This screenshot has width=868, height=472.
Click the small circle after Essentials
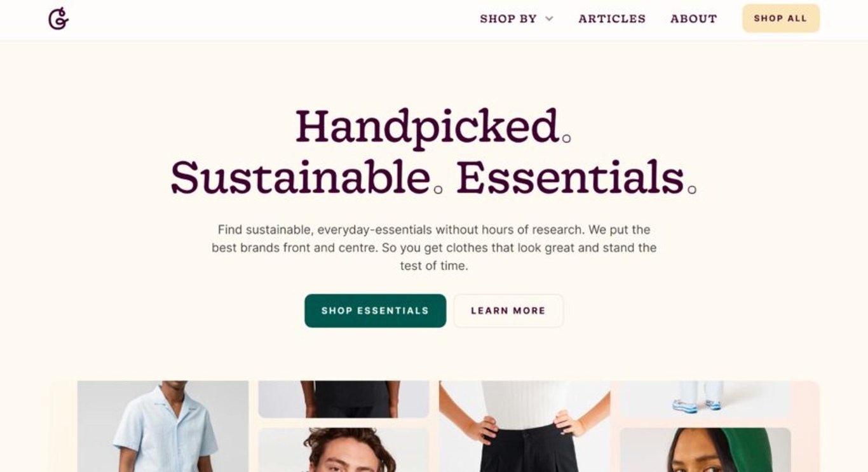[692, 189]
